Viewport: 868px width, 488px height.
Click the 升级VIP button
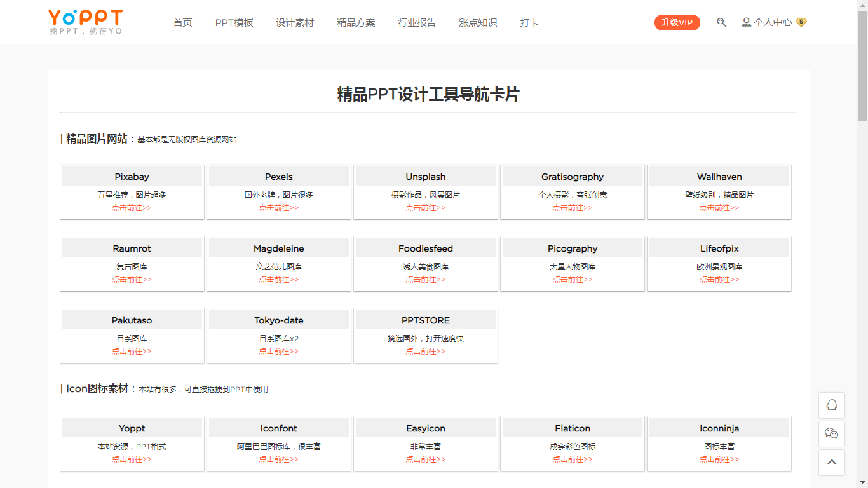point(677,22)
